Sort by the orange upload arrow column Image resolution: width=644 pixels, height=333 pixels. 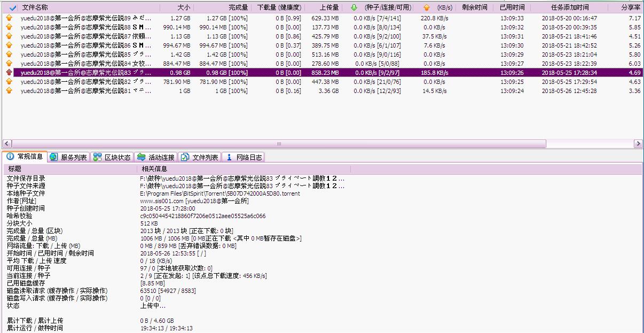click(x=426, y=8)
